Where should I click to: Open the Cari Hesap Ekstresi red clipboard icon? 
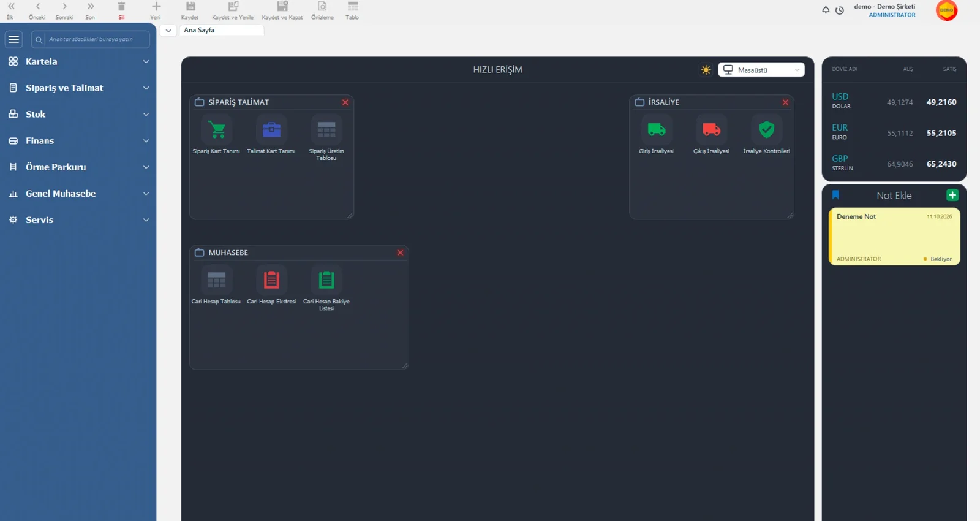pyautogui.click(x=271, y=280)
